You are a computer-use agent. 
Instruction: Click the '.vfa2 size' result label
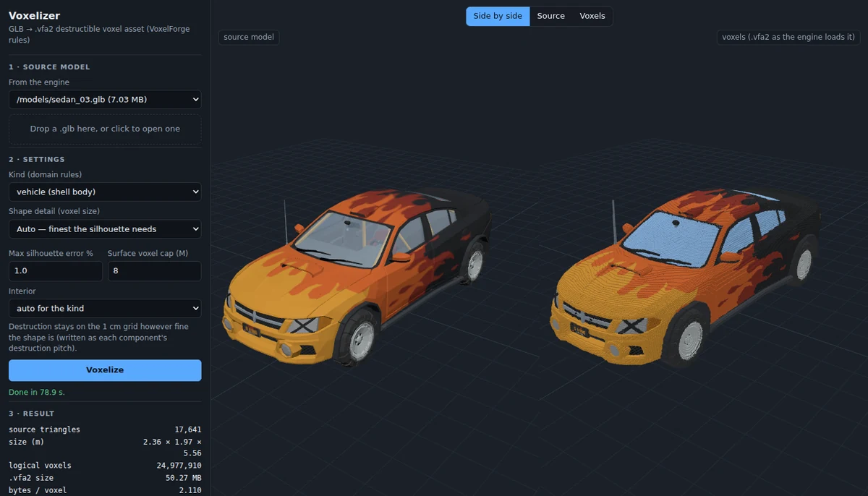coord(31,478)
